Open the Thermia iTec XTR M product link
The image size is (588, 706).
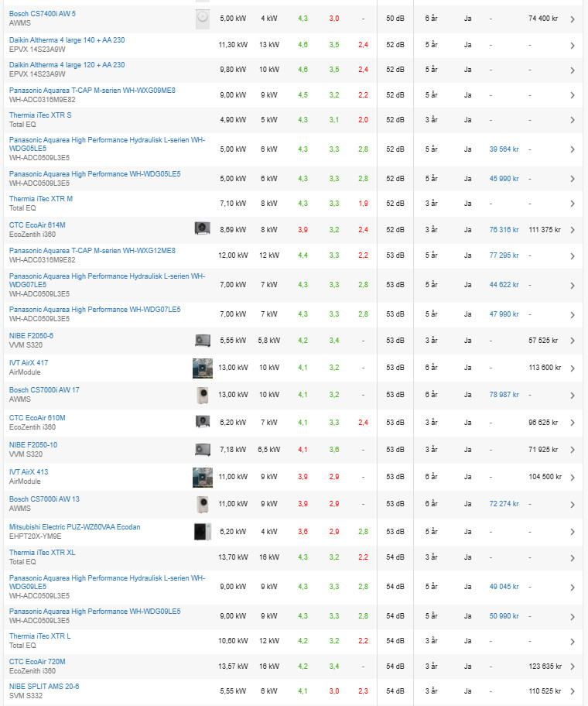41,199
